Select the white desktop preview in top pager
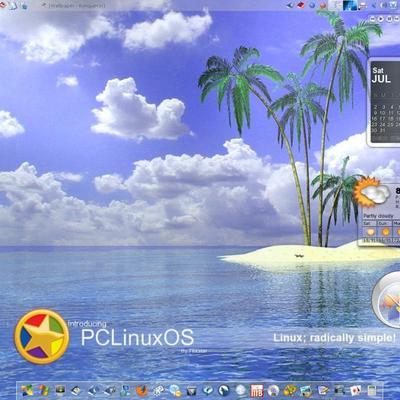This screenshot has width=400, height=400. coord(335,5)
